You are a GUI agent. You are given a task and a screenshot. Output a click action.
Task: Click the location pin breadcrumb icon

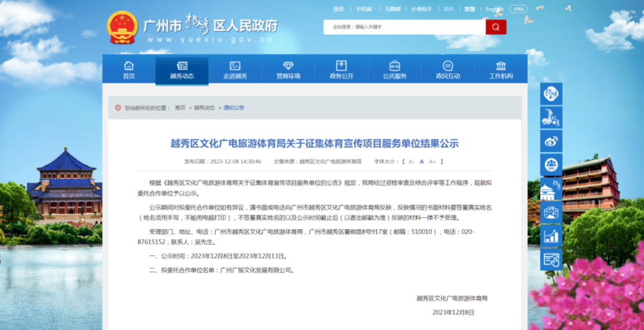[118, 108]
